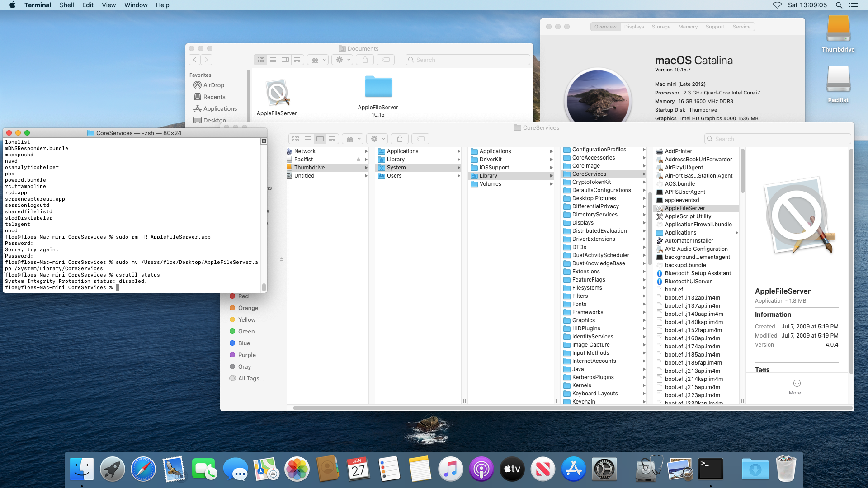Switch CoreServices window to gallery view
This screenshot has width=868, height=488.
[332, 139]
